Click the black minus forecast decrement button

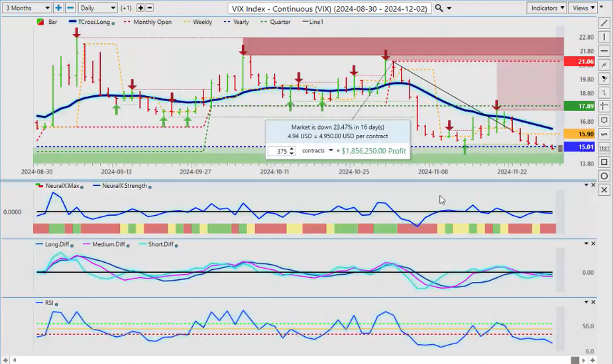coord(149,8)
